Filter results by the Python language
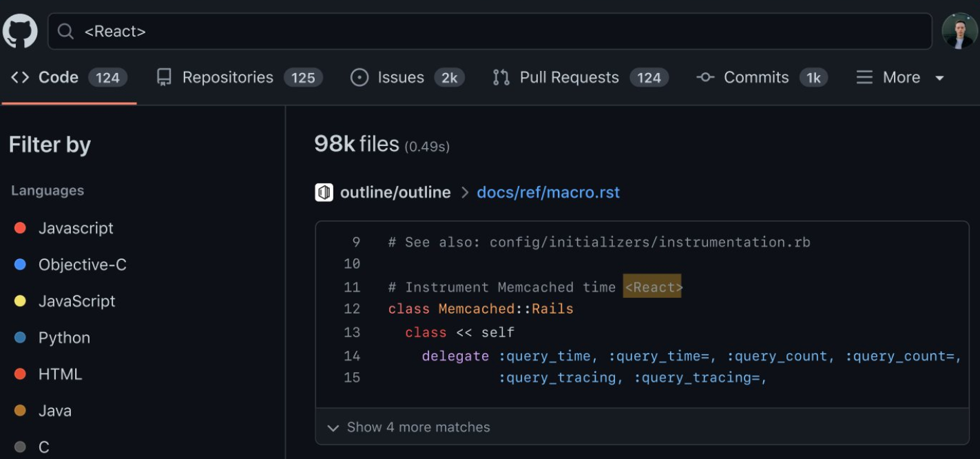This screenshot has width=980, height=459. click(63, 337)
